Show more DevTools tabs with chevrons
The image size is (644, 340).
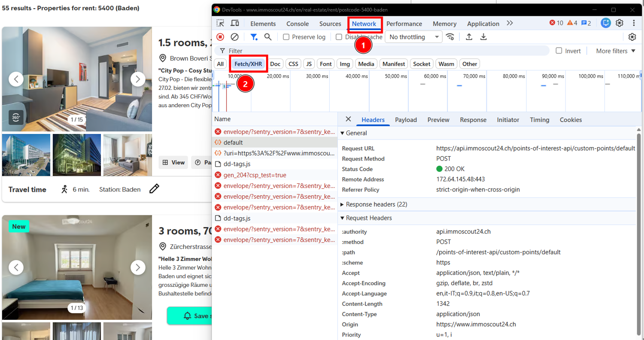(x=510, y=23)
